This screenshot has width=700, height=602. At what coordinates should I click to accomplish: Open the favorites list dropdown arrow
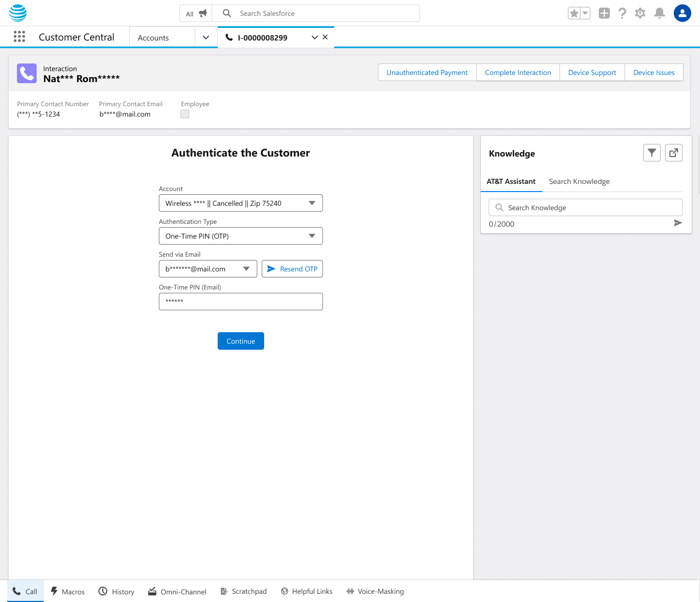click(x=585, y=13)
